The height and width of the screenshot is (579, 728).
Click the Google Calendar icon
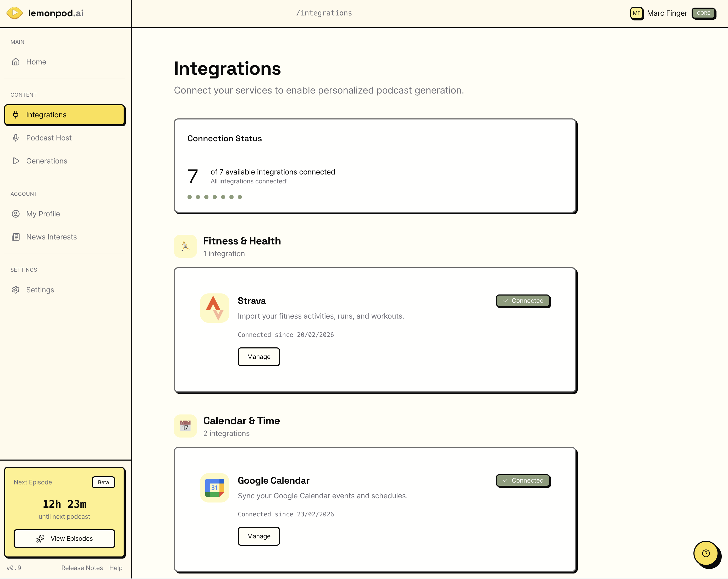(214, 488)
